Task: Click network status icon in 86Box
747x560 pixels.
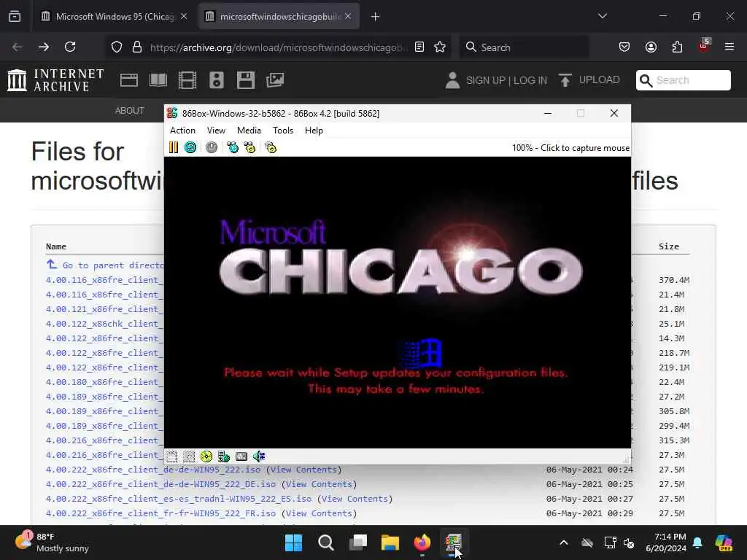Action: [x=223, y=456]
